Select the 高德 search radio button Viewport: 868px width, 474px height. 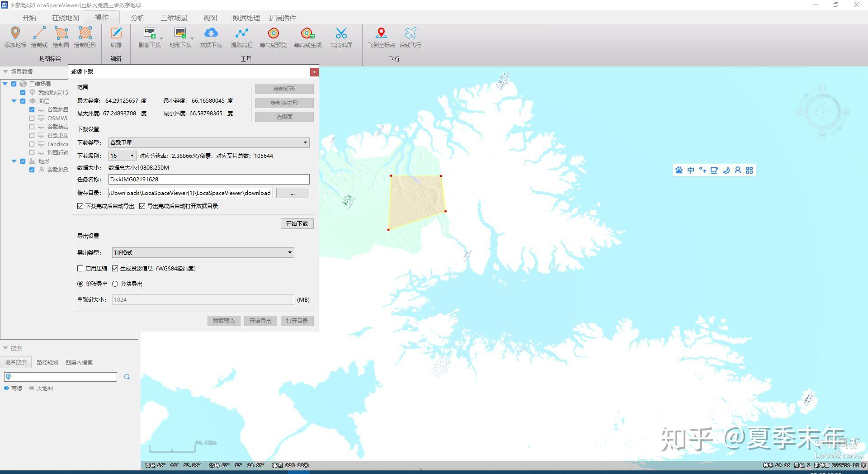[x=6, y=388]
